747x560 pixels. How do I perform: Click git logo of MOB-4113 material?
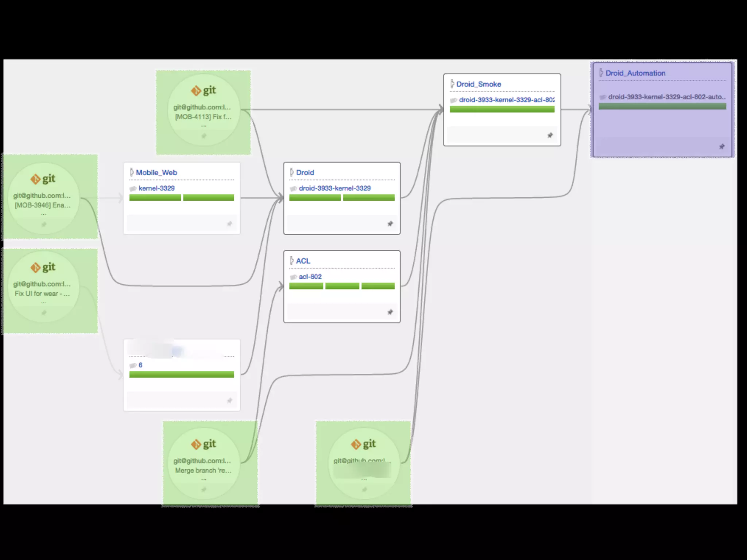pos(203,90)
